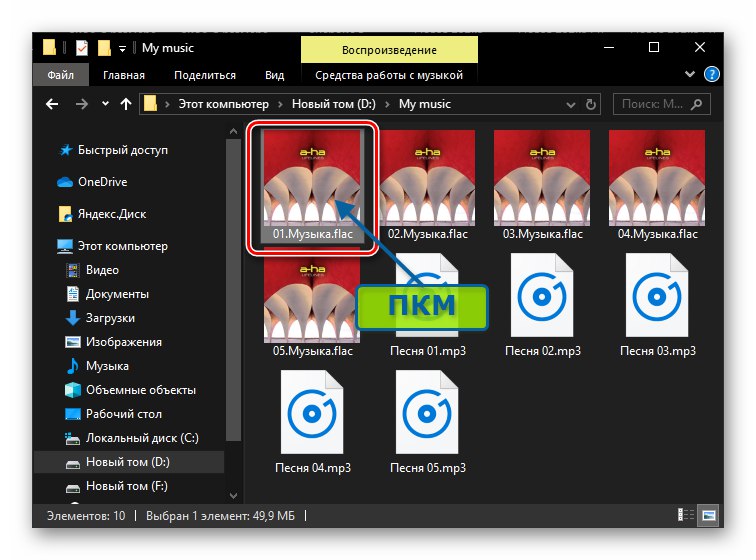Select Этот компьютер in the sidebar
The height and width of the screenshot is (560, 756).
click(x=122, y=246)
